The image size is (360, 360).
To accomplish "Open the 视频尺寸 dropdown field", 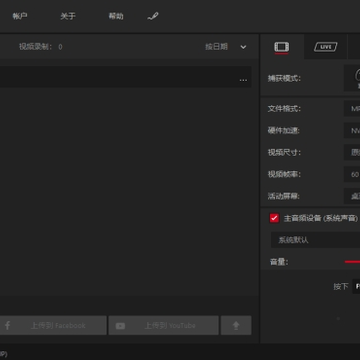I will coord(352,152).
